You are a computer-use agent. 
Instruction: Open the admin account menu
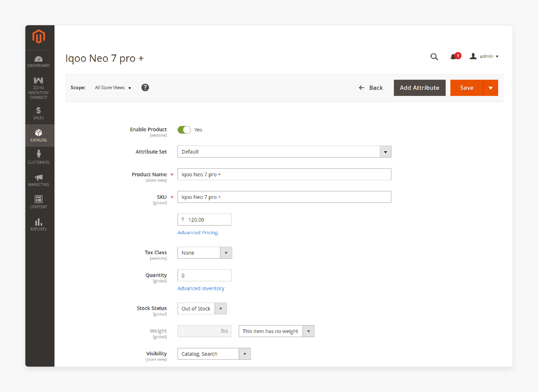[x=484, y=56]
